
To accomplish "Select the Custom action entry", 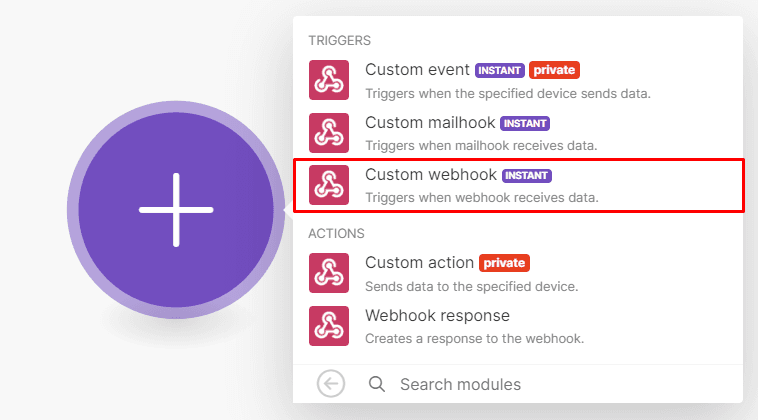I will click(419, 263).
